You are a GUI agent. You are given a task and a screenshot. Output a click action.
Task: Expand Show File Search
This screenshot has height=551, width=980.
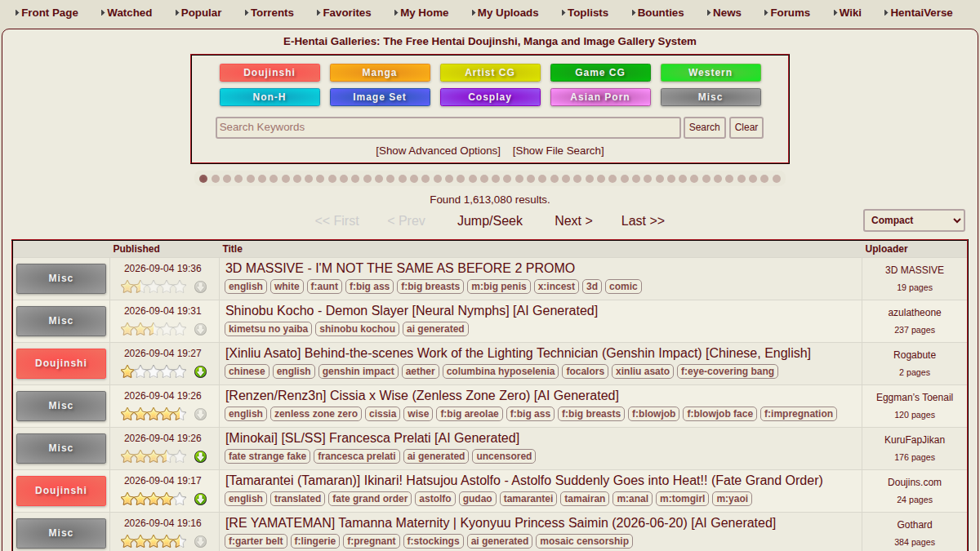559,151
